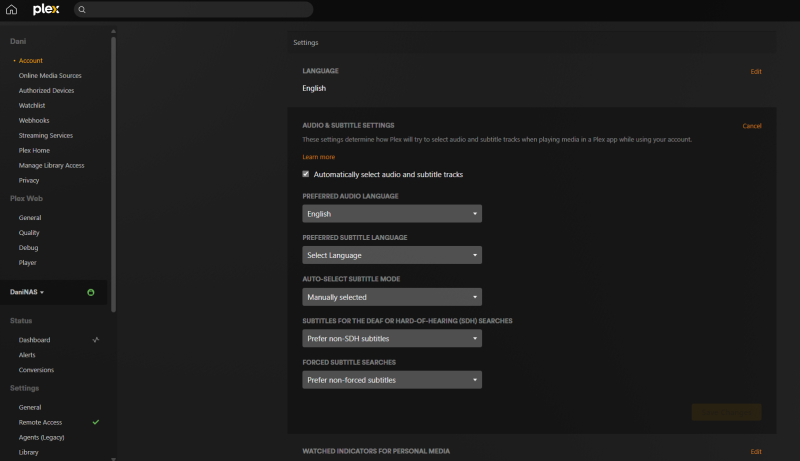Open Plex Home settings
800x461 pixels.
[34, 150]
